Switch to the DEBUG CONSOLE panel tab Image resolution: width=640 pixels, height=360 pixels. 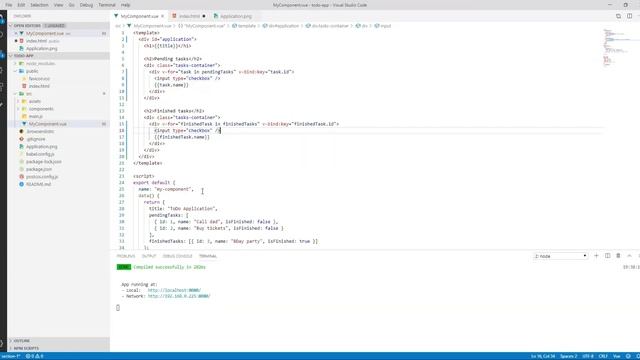tap(177, 256)
